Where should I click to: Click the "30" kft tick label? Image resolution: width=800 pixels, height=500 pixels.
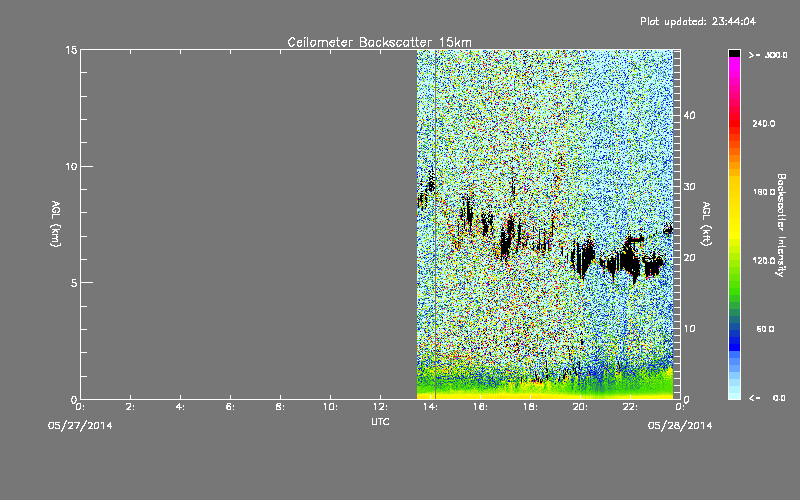click(x=689, y=186)
